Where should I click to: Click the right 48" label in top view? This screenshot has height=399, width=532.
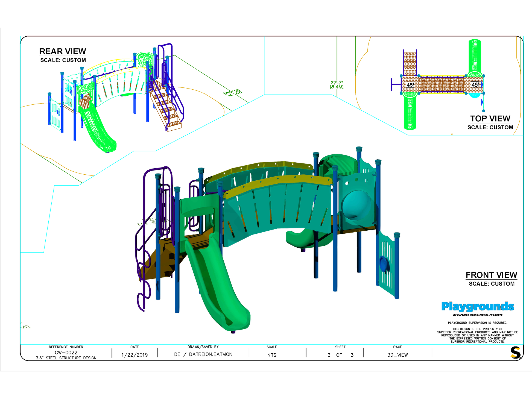click(475, 85)
